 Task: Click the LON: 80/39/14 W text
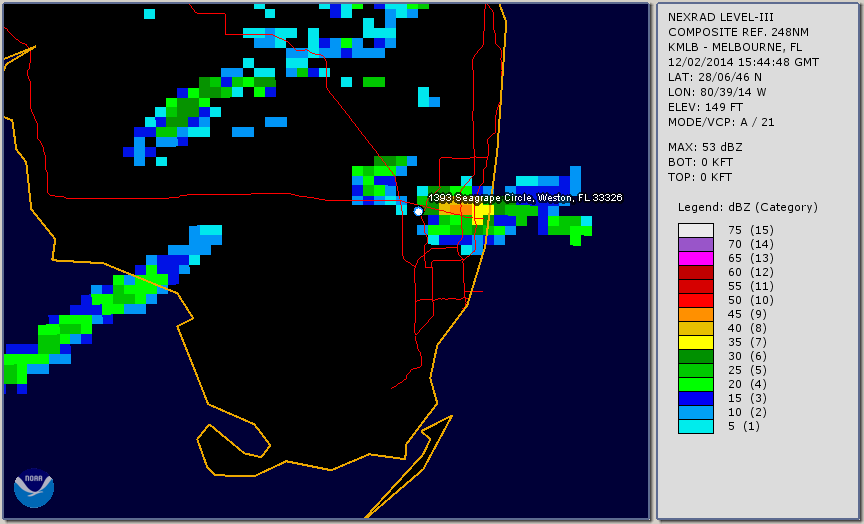(x=717, y=92)
